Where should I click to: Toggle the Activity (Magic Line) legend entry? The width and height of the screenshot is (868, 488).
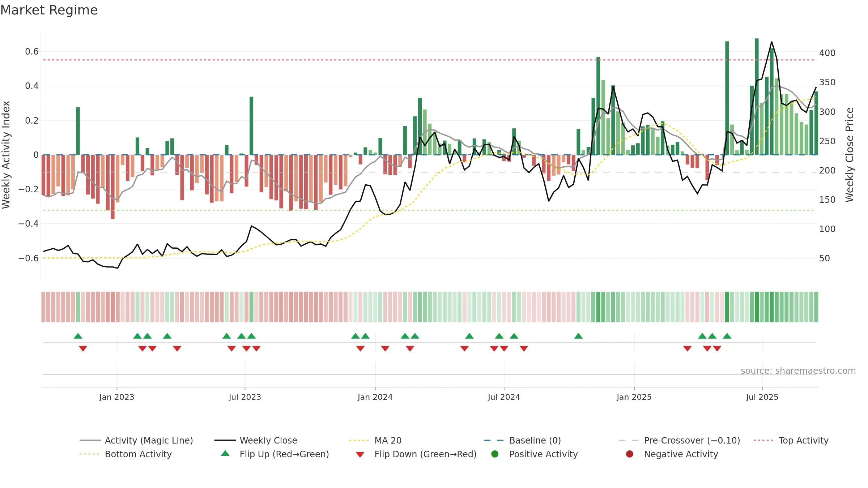click(x=136, y=440)
